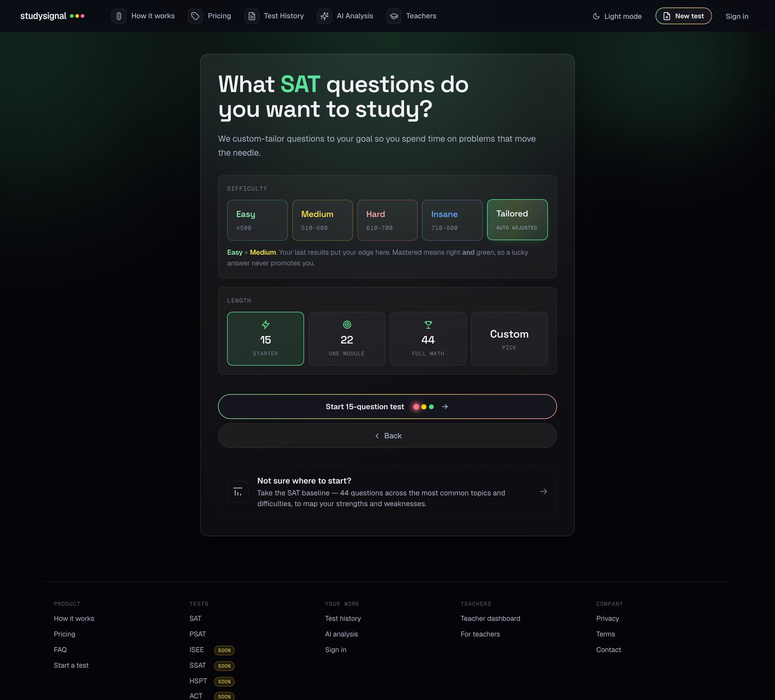
Task: Click footer SSAT link
Action: [198, 666]
